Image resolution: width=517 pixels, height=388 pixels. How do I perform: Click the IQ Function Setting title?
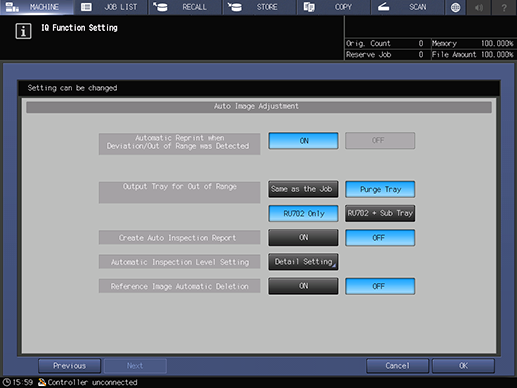[79, 28]
